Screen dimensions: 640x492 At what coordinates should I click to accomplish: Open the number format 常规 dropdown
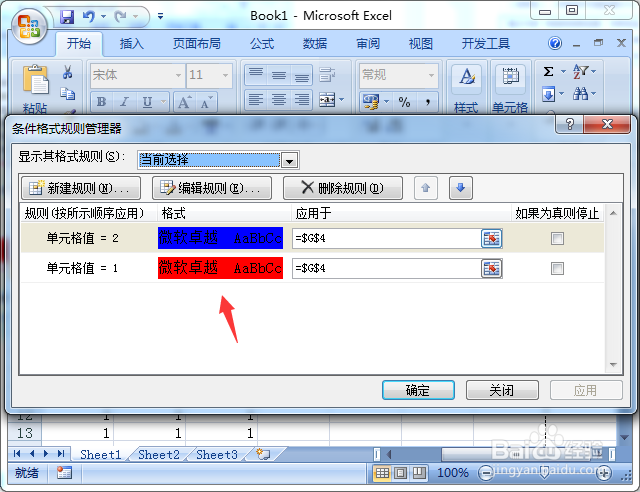[431, 75]
